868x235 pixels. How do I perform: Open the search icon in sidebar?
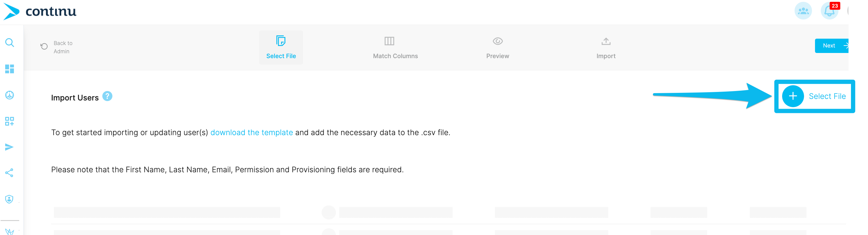[x=9, y=43]
